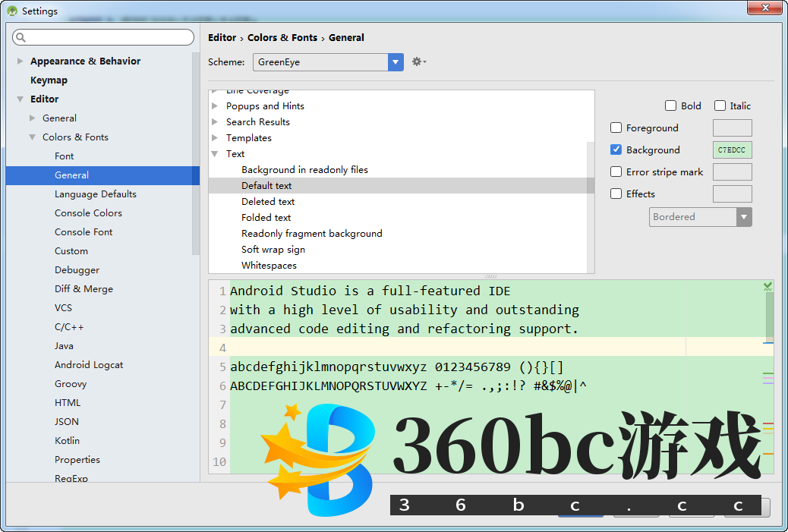Screen dimensions: 788x532
Task: Select Kotlin color settings
Action: click(67, 441)
